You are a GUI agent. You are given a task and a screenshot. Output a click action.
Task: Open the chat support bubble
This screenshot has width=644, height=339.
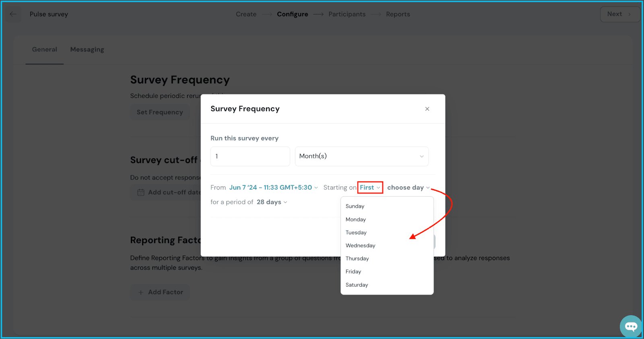[x=631, y=326]
